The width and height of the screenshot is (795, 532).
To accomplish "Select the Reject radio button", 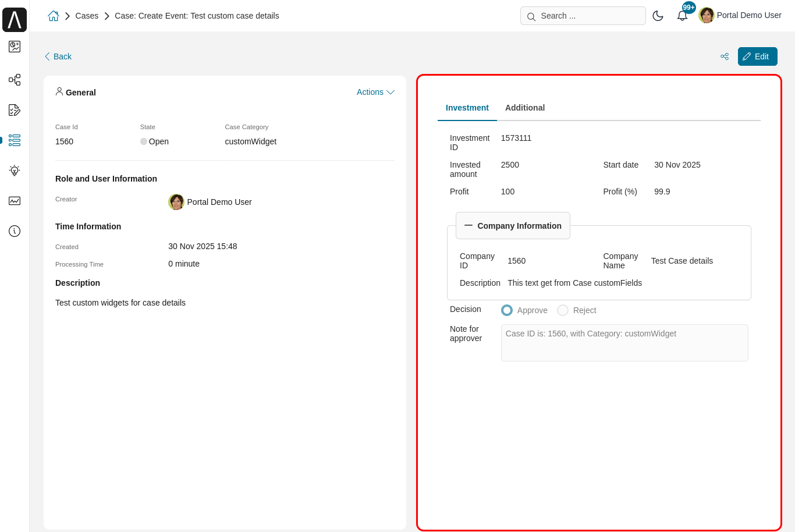I will (x=563, y=310).
